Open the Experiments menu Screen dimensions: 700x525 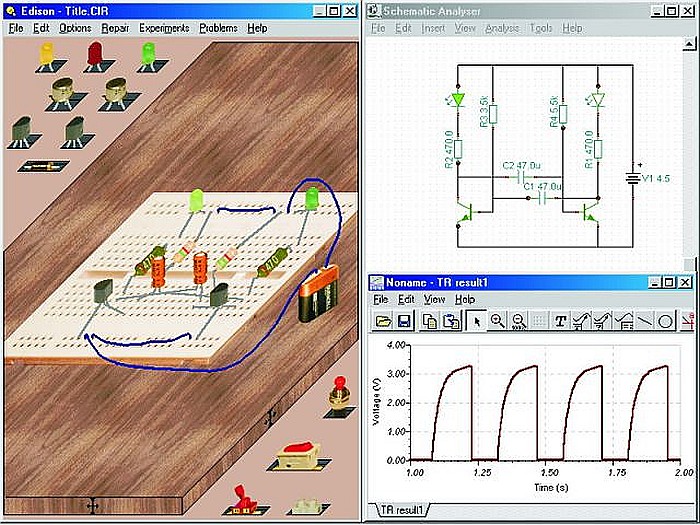point(164,28)
